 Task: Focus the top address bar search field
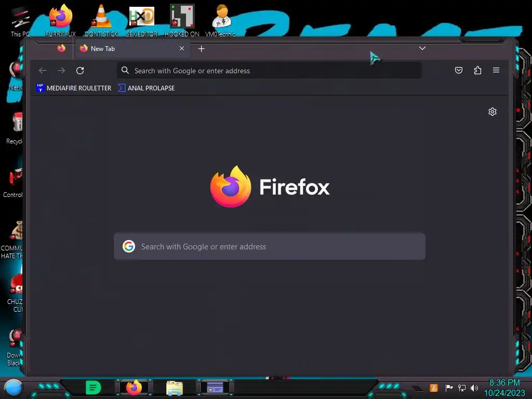pos(270,71)
